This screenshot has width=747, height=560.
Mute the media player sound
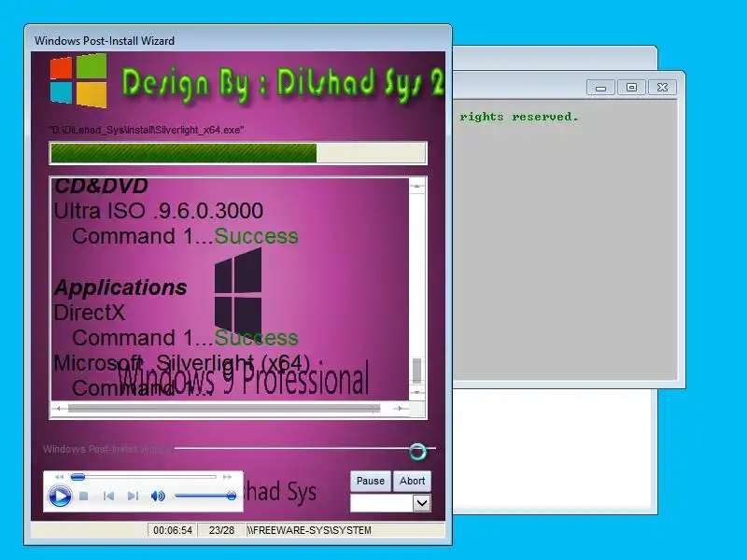158,497
